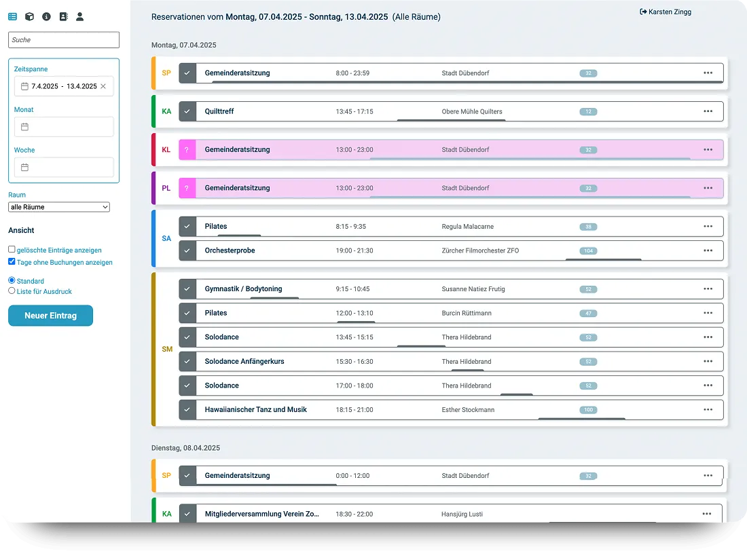Click the checkmark status icon for Quilttreff
Screen dimensions: 747x560
pos(187,111)
